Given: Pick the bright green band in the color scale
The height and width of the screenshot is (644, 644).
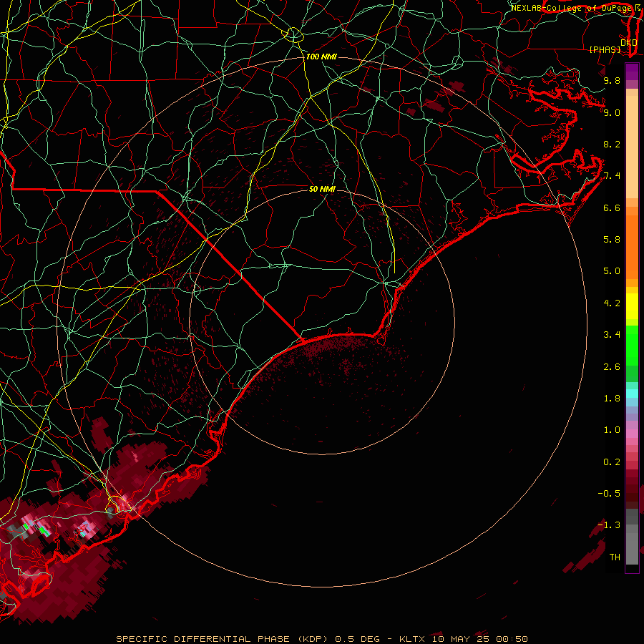Looking at the screenshot, I should point(632,346).
